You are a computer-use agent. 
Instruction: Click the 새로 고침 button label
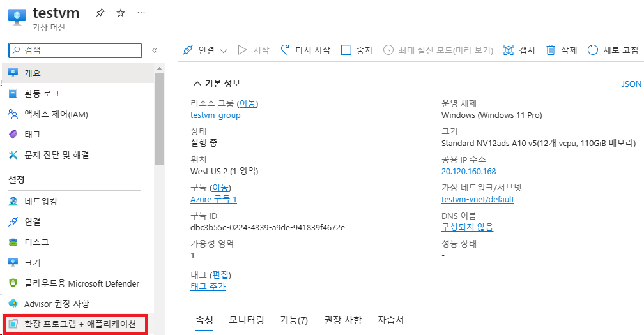coord(620,50)
